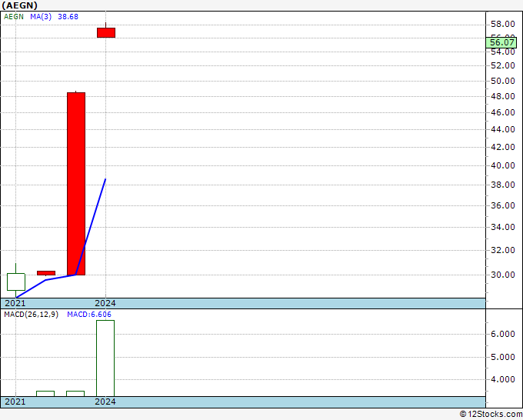Click the MACD:6.606 value label
Screen dimensions: 523x420
(89, 315)
